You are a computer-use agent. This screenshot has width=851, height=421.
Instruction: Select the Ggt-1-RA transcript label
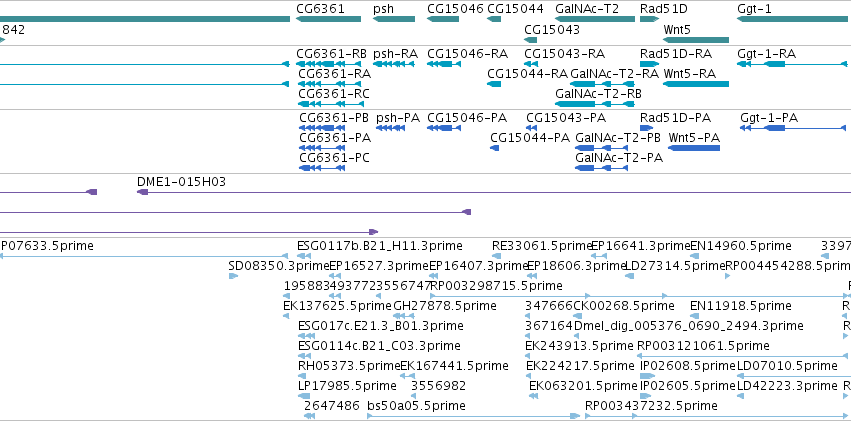766,54
